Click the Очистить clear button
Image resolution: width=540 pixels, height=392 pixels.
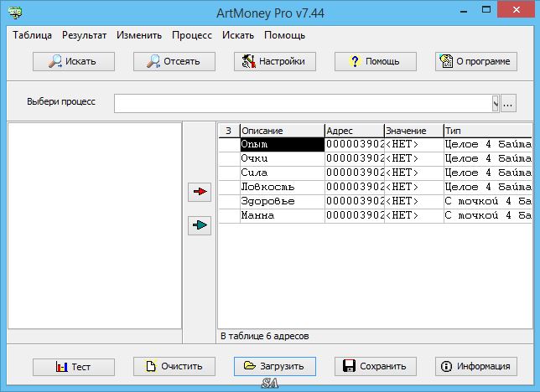[174, 366]
